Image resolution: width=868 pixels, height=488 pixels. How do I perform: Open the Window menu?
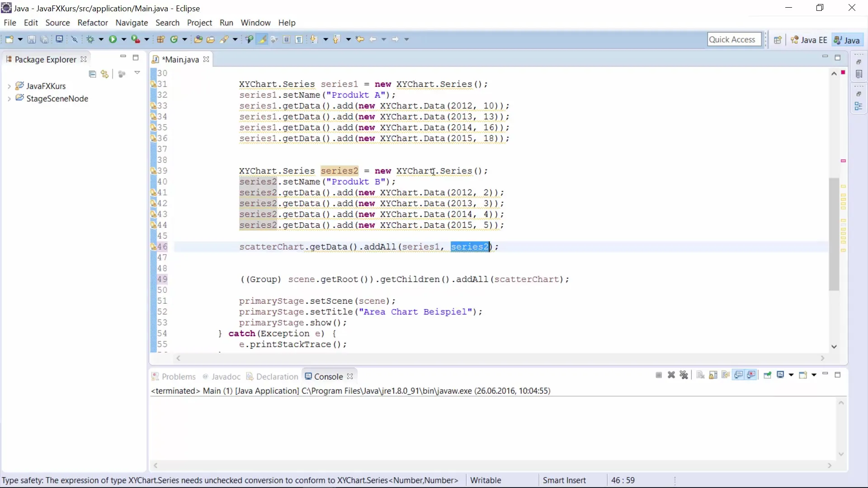tap(255, 23)
